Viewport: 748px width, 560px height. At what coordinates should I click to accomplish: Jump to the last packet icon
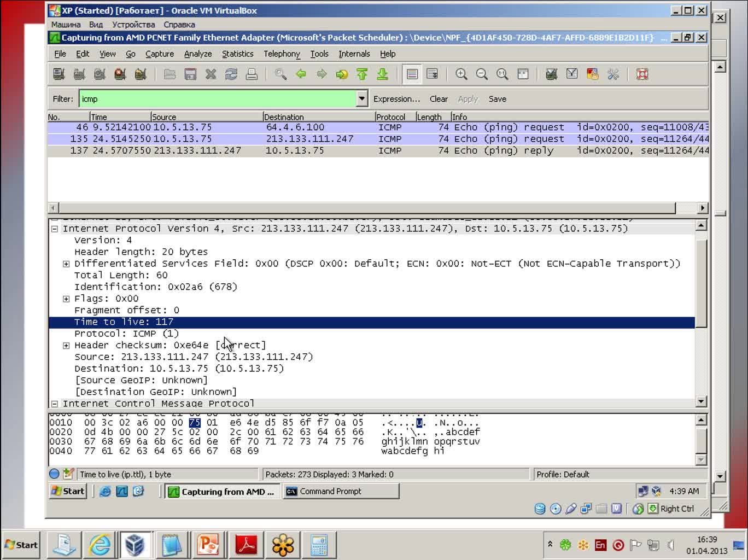pos(383,74)
